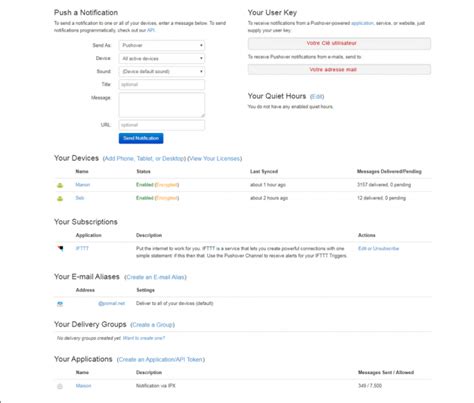The image size is (474, 403).
Task: Open Create an Application/API Token link
Action: click(161, 359)
